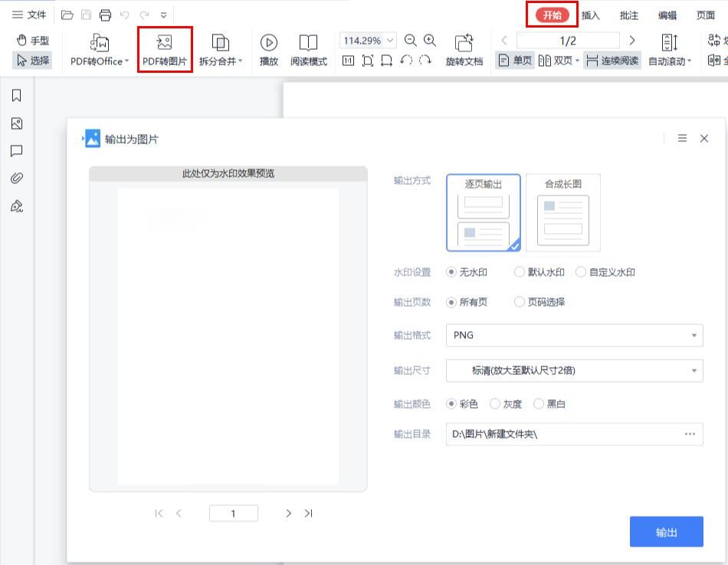This screenshot has height=565, width=728.
Task: Open the thumbnail sidebar panel
Action: tap(17, 123)
